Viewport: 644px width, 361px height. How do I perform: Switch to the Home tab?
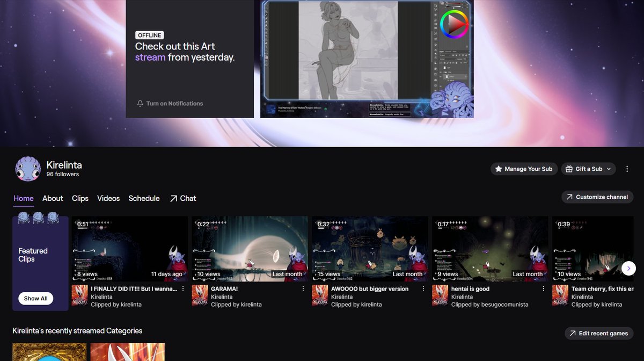pyautogui.click(x=24, y=198)
